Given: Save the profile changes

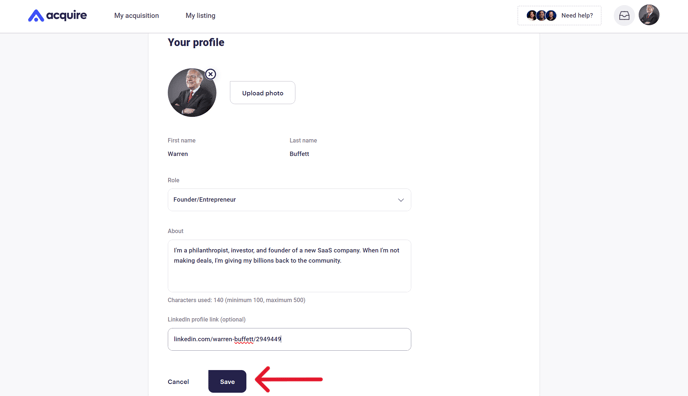Looking at the screenshot, I should pos(227,382).
